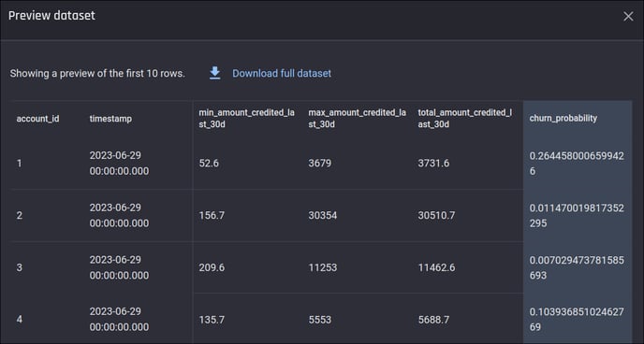
Task: Select account_id cell 1
Action: click(19, 164)
